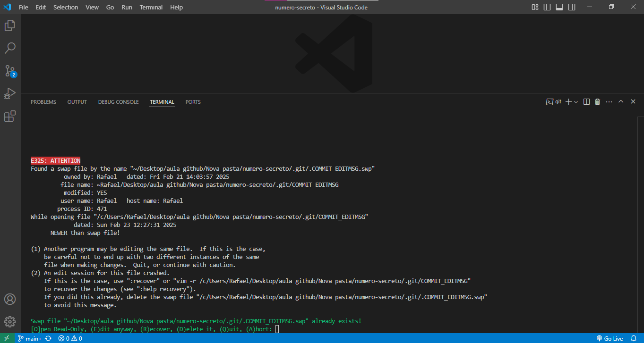The height and width of the screenshot is (343, 644).
Task: Select the TERMINAL tab
Action: (x=162, y=102)
